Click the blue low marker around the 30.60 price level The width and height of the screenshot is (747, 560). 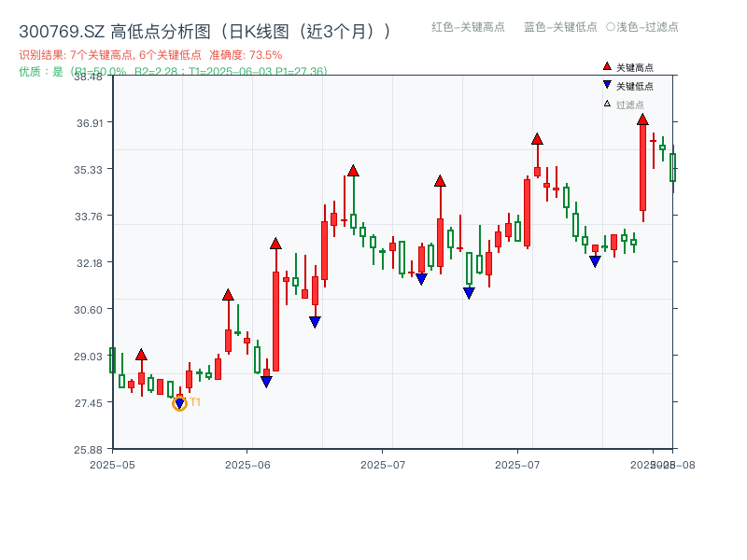[x=315, y=321]
